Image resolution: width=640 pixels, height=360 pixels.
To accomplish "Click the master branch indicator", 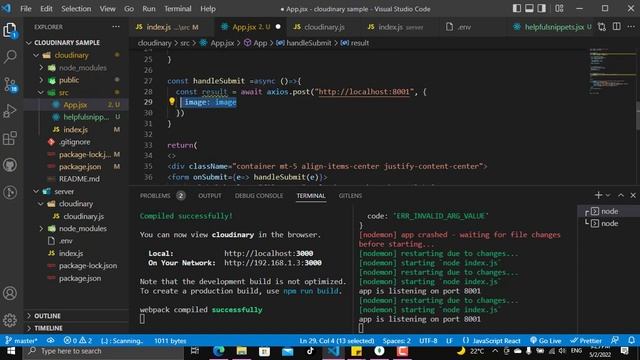I will 21,340.
